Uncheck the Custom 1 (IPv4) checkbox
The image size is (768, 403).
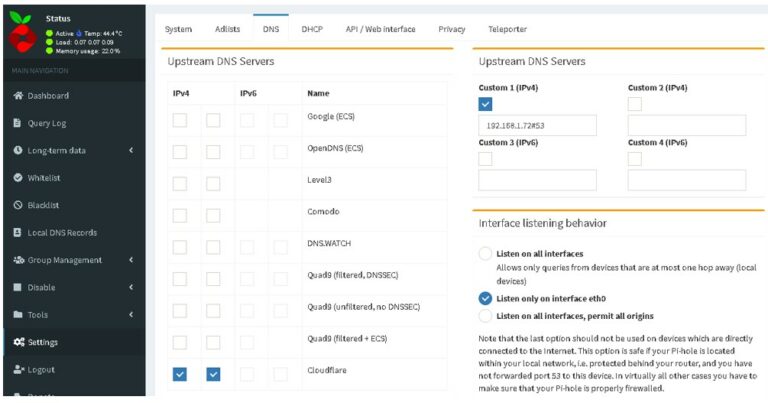[486, 104]
